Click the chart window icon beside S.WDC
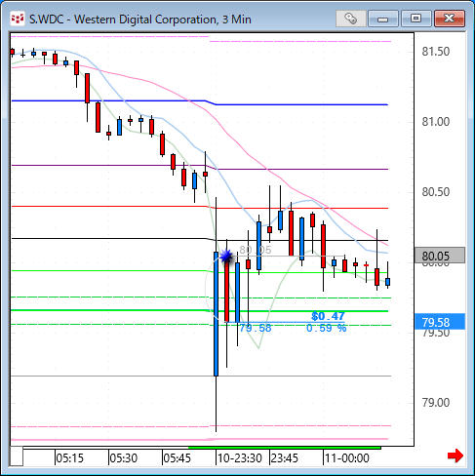Viewport: 475px width, 476px height. click(x=18, y=19)
